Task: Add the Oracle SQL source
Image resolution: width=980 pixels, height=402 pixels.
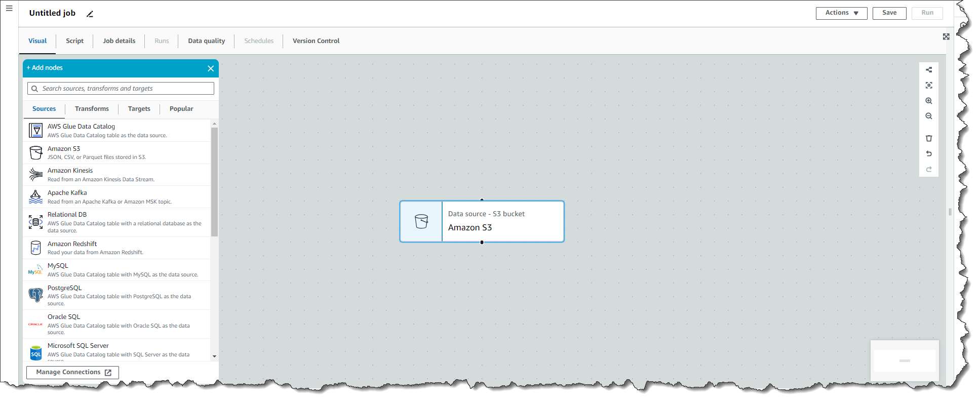Action: pyautogui.click(x=117, y=325)
